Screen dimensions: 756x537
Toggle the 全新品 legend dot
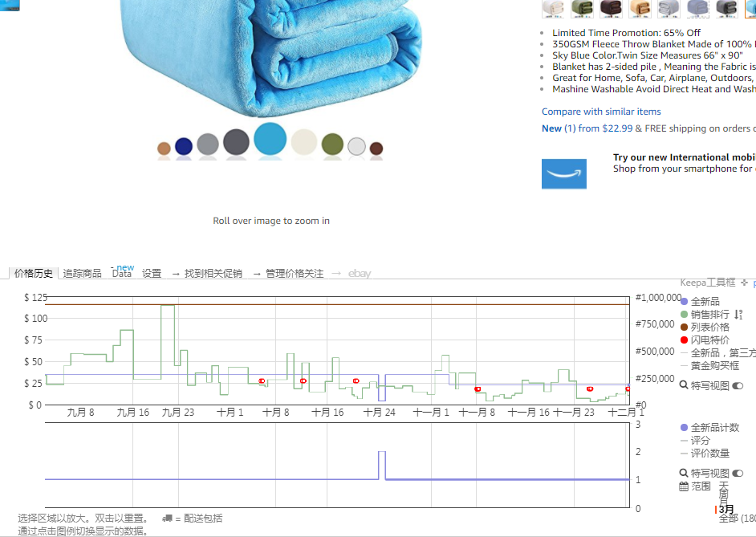[684, 302]
